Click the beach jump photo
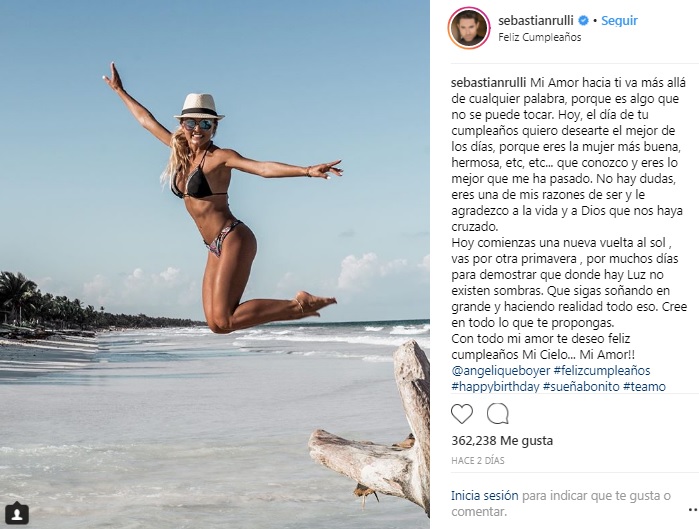Viewport: 699px width, 529px height. click(215, 264)
